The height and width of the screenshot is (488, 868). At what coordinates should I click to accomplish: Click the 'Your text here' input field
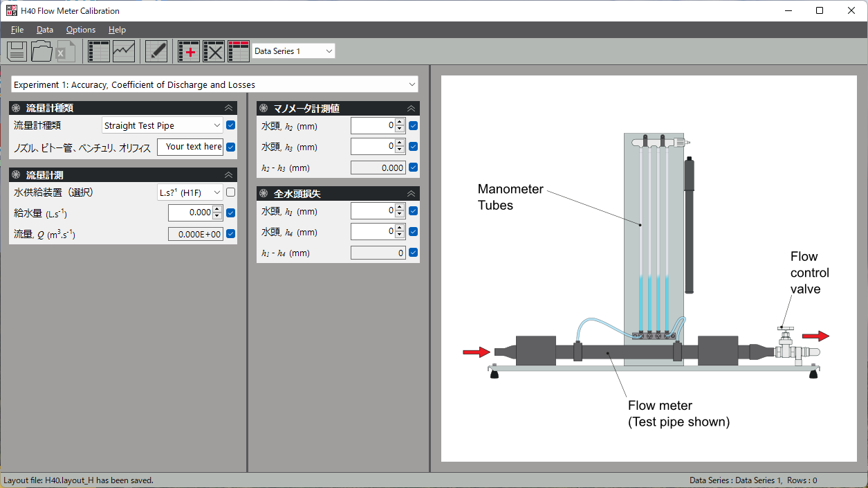click(190, 147)
